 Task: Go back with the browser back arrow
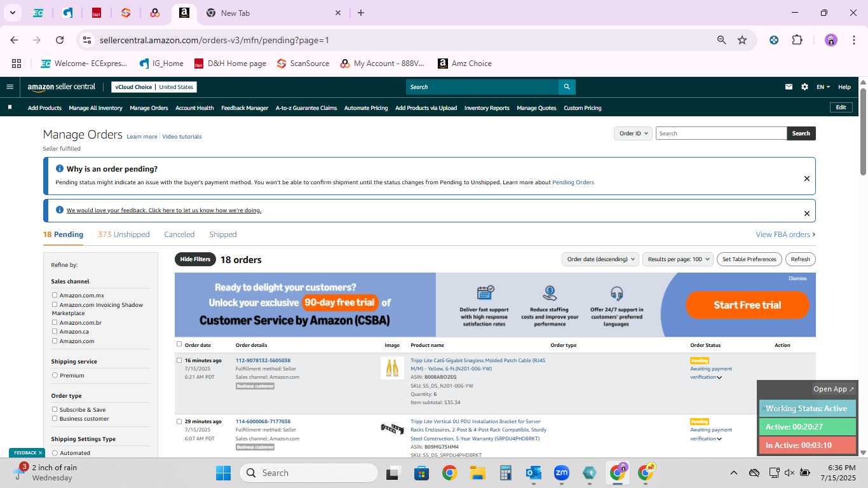pyautogui.click(x=14, y=40)
